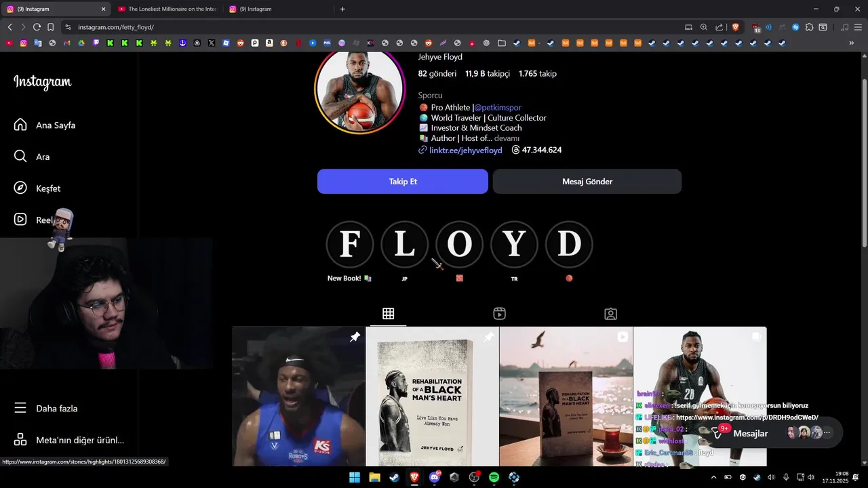Click the share page icon
This screenshot has height=488, width=868.
(719, 27)
